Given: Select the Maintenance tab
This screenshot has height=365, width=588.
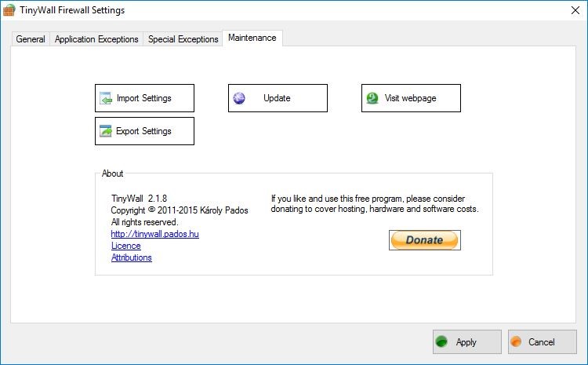Looking at the screenshot, I should 252,38.
